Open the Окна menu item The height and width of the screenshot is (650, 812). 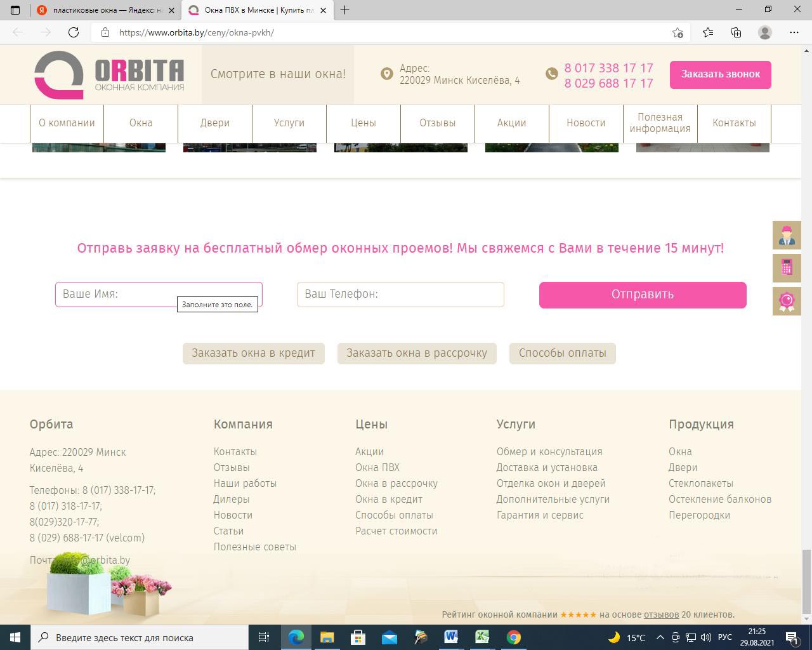(x=141, y=123)
